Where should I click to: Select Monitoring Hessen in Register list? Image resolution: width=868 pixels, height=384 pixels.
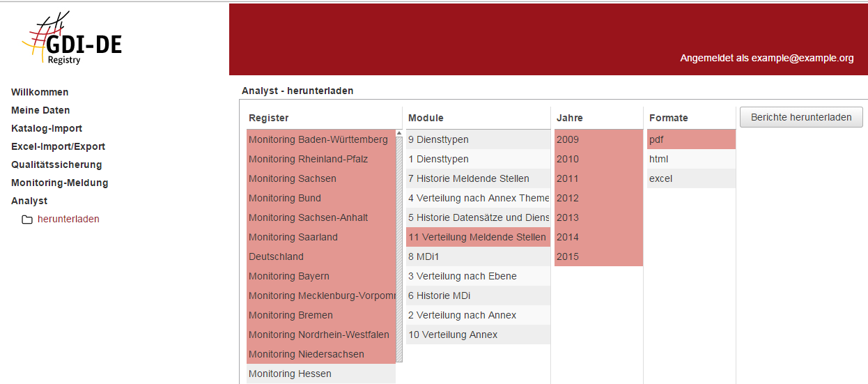(x=290, y=374)
